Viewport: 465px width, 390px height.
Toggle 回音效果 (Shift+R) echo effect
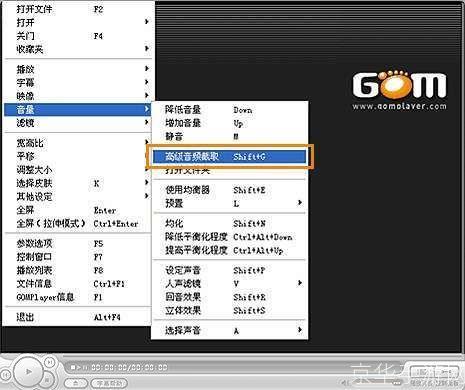pyautogui.click(x=230, y=297)
